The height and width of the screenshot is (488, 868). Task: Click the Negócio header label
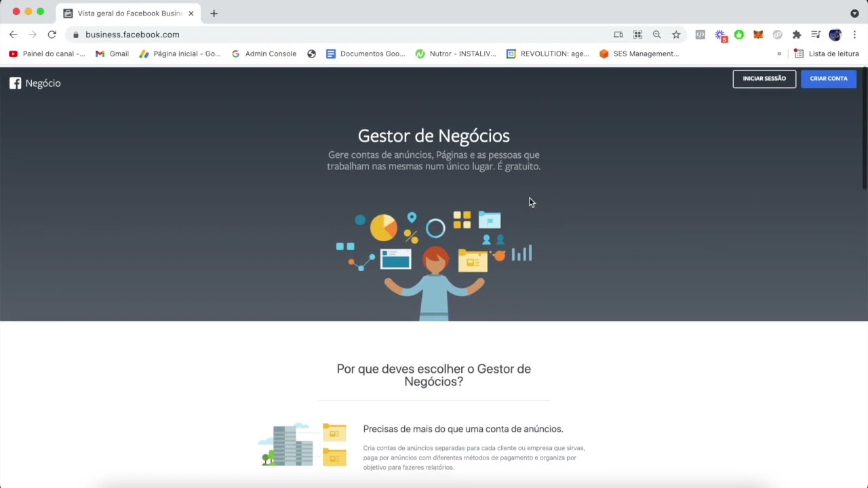[x=43, y=83]
